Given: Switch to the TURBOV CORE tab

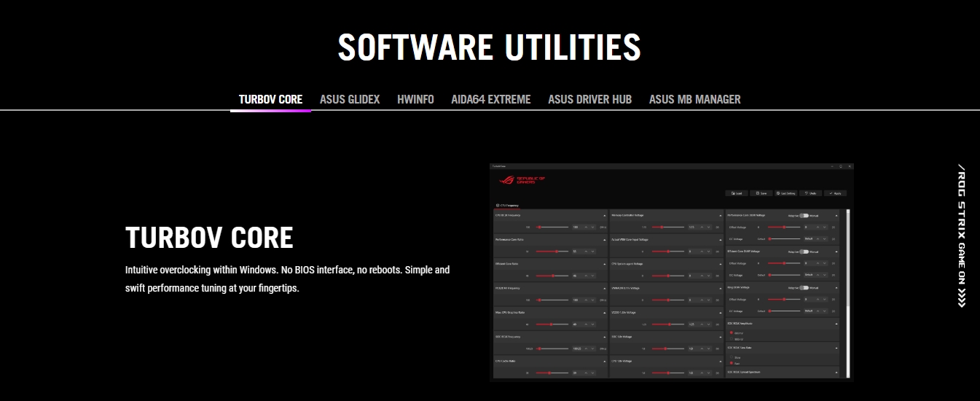Looking at the screenshot, I should pyautogui.click(x=270, y=99).
